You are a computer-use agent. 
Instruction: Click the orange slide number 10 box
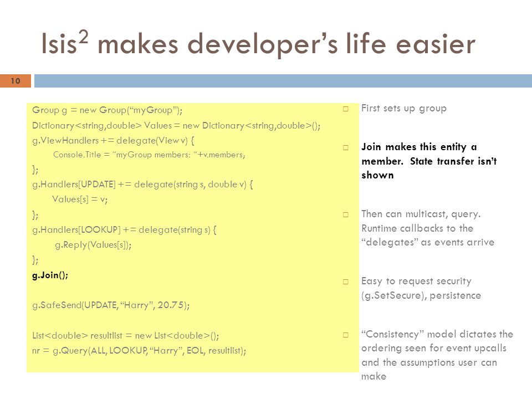click(x=16, y=81)
